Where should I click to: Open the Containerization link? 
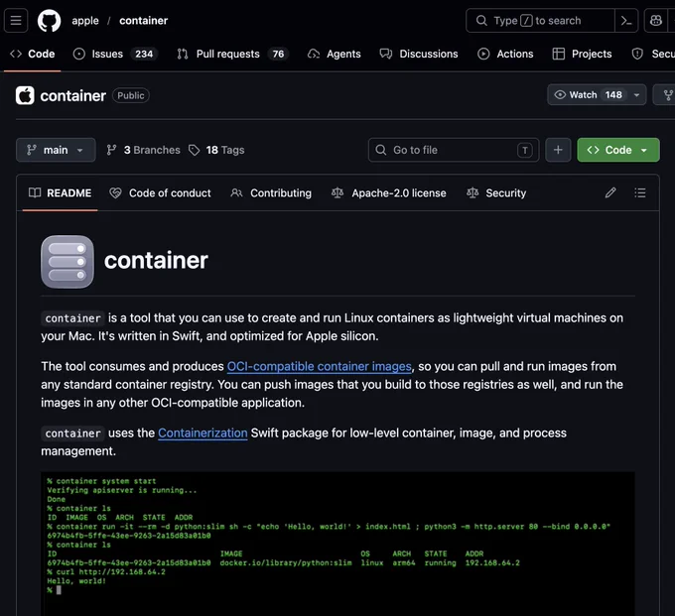coord(202,433)
